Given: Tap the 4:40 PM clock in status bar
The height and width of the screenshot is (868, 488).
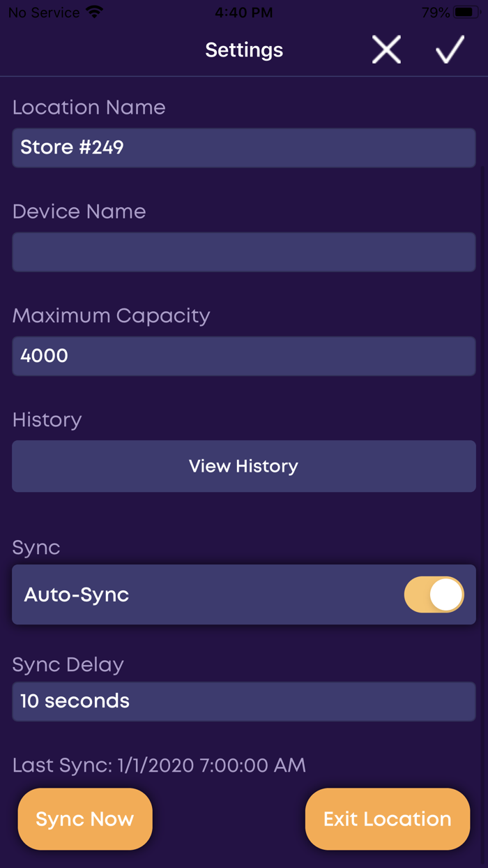Looking at the screenshot, I should pyautogui.click(x=244, y=13).
